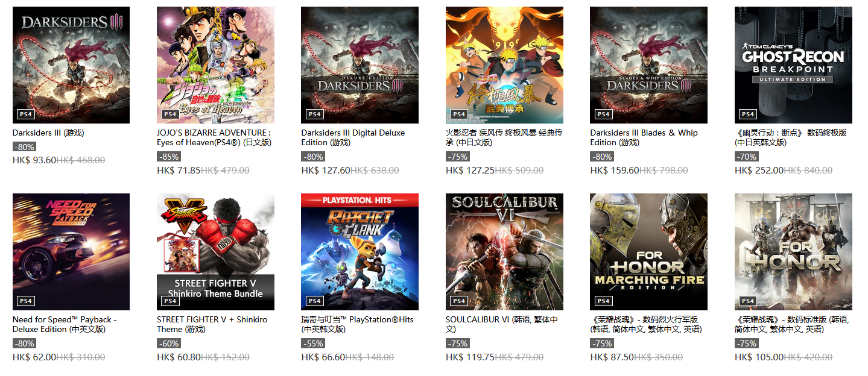Screen dimensions: 868x376
Task: Open the Darksiders III standard edition cover
Action: (x=71, y=65)
